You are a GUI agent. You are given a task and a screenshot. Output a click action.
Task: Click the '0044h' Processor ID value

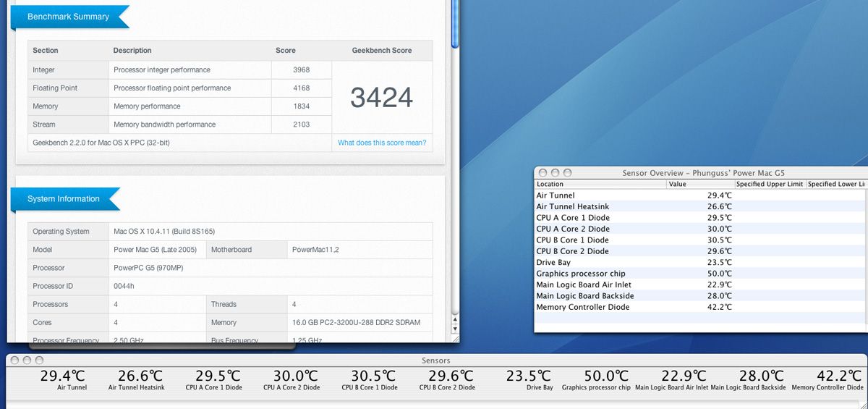coord(124,286)
